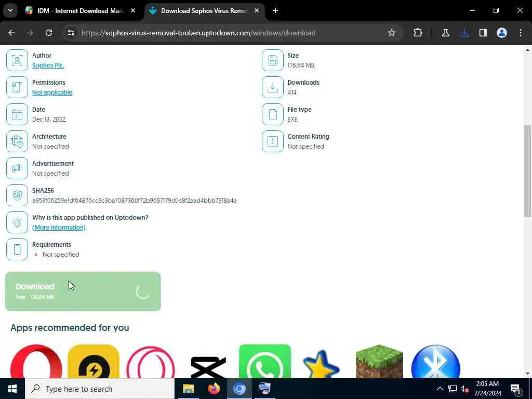This screenshot has width=532, height=399.
Task: Open the yellow lightning bolt recommended app
Action: click(x=94, y=362)
